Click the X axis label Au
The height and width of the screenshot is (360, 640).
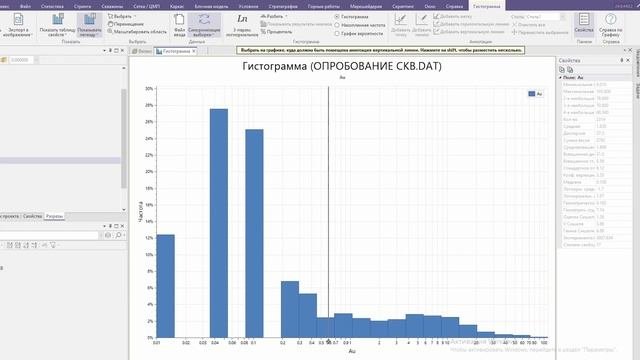352,351
